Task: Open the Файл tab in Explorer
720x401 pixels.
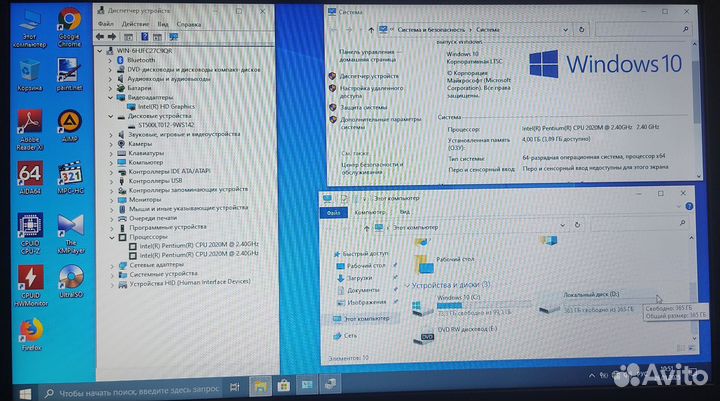Action: pos(333,212)
